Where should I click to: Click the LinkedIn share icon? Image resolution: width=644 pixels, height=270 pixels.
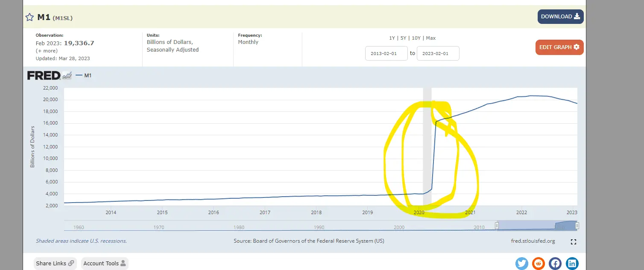coord(572,263)
